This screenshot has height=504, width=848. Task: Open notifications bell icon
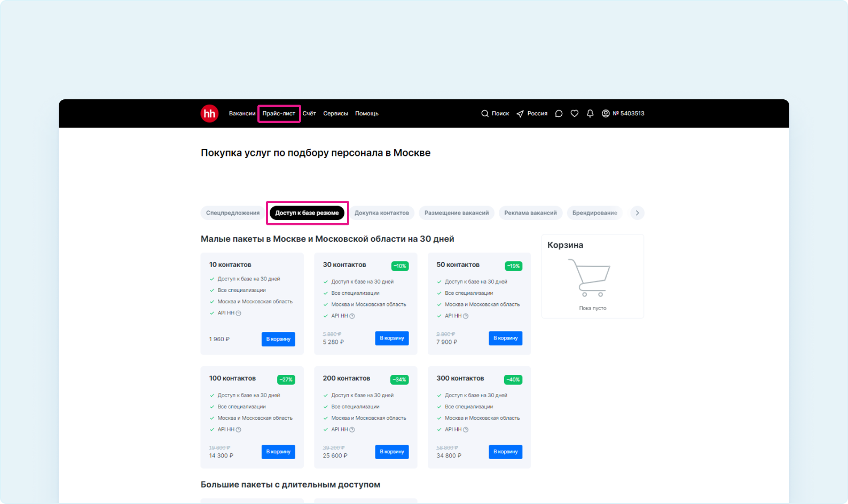(590, 114)
